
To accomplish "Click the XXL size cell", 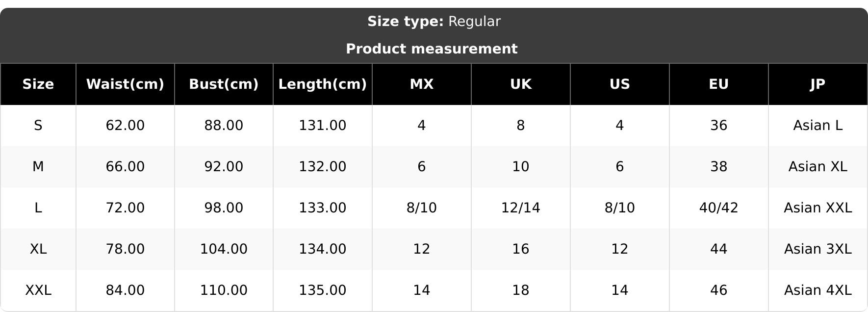I will point(38,290).
